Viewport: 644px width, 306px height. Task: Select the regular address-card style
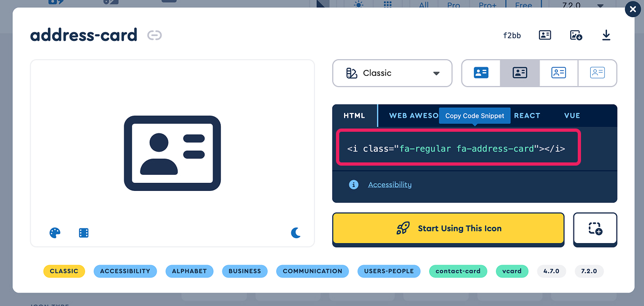click(520, 73)
